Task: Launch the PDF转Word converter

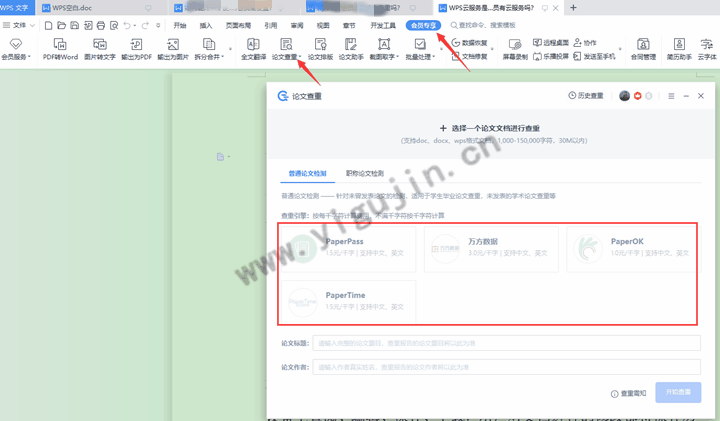Action: point(60,49)
